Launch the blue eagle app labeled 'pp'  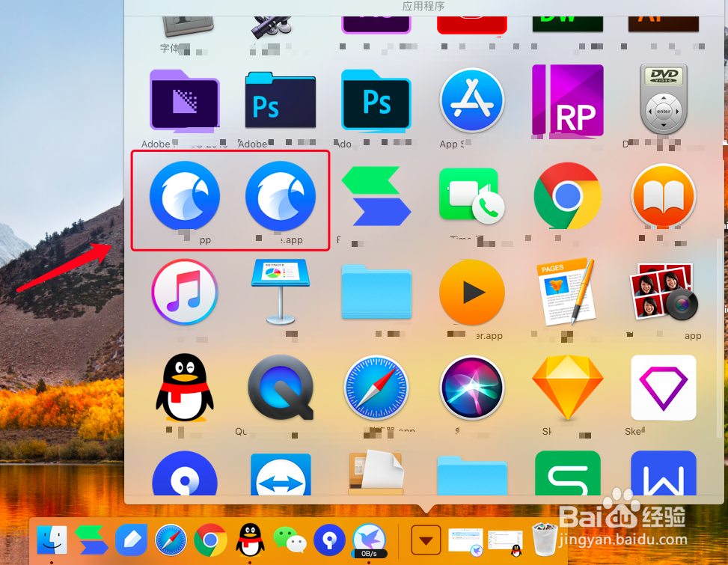185,195
